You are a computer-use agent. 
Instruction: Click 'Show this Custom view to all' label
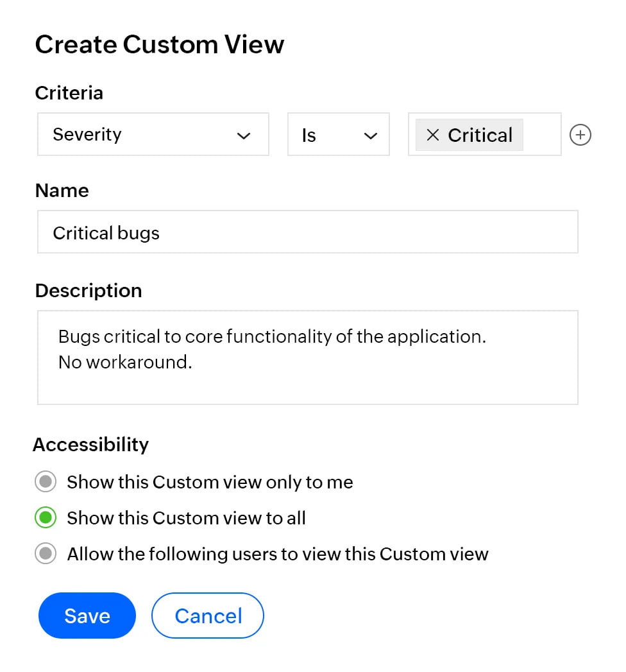[x=186, y=517]
